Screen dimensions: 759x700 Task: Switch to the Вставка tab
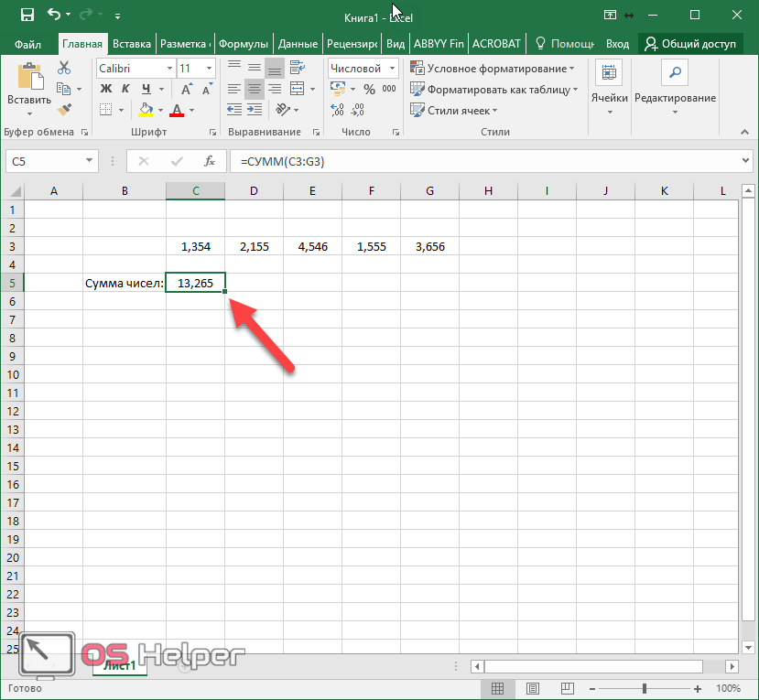132,44
